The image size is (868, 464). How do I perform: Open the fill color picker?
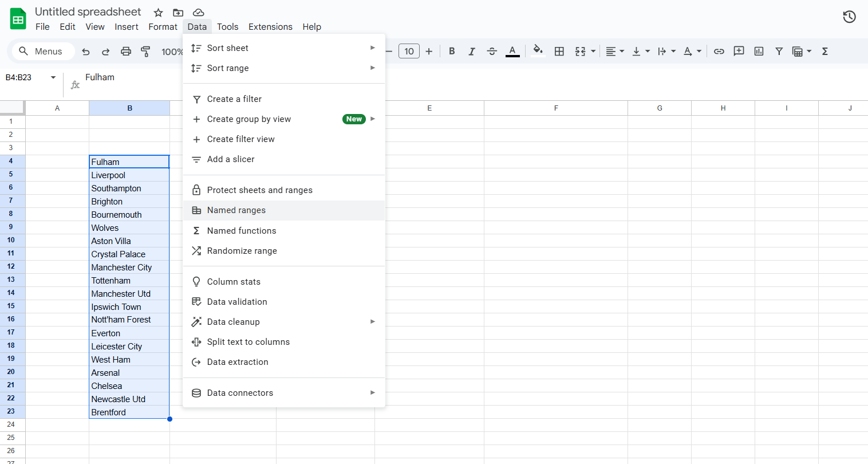point(538,52)
